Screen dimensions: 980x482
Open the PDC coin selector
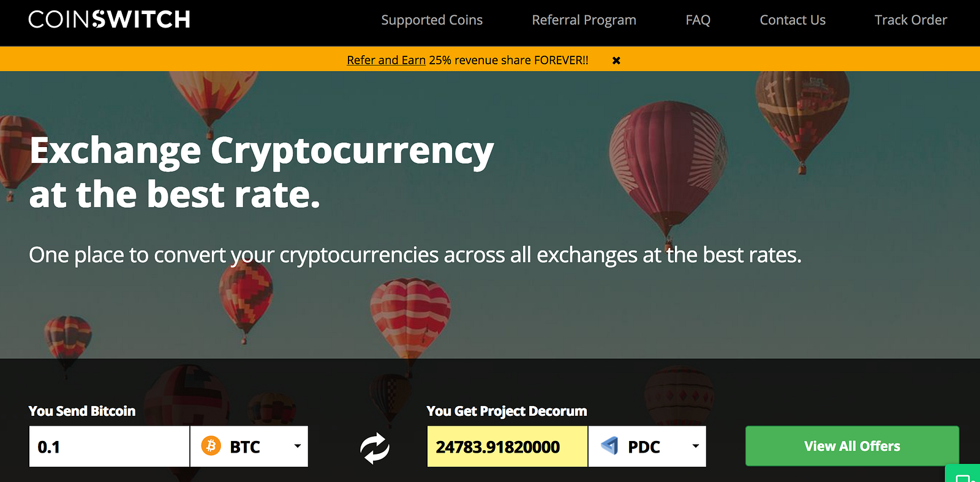tap(647, 446)
